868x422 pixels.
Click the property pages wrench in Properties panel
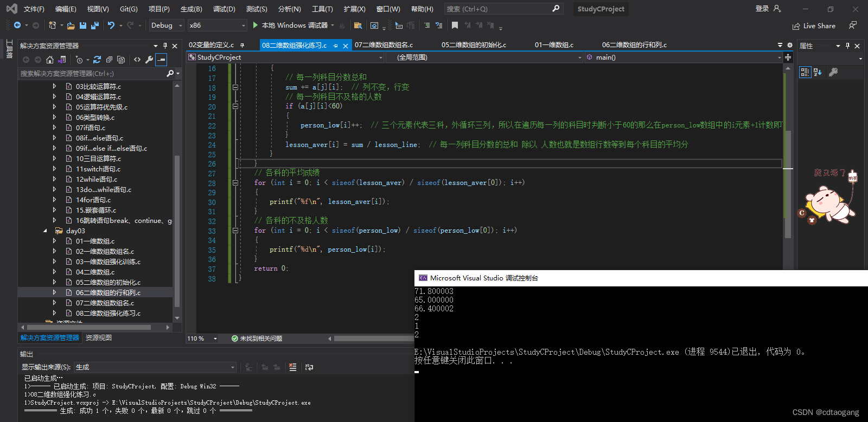click(x=833, y=72)
